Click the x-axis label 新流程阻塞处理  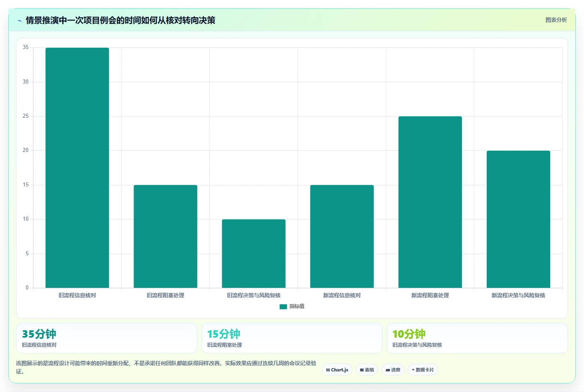pos(430,295)
